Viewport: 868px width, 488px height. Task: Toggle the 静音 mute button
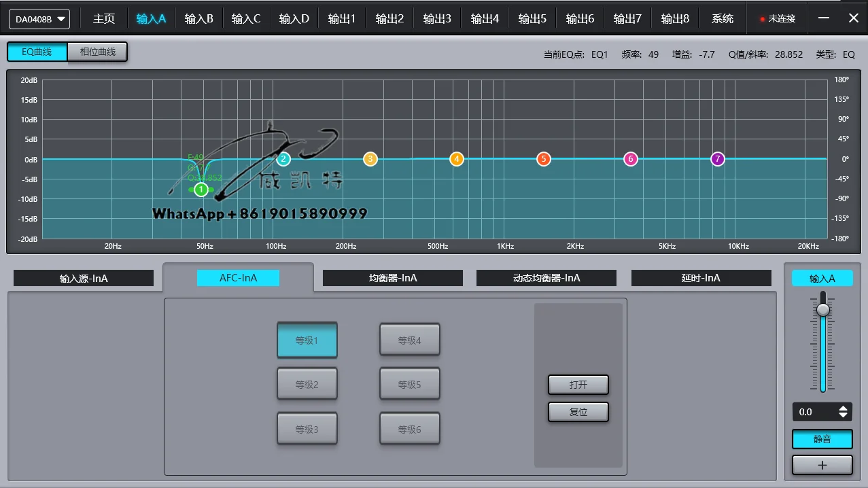pyautogui.click(x=822, y=439)
